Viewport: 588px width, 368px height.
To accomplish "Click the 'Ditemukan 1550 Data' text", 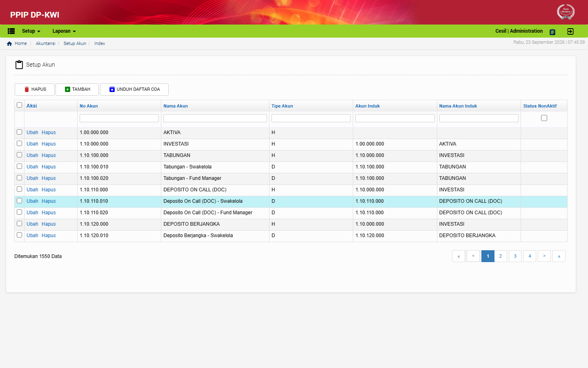I will click(x=38, y=256).
